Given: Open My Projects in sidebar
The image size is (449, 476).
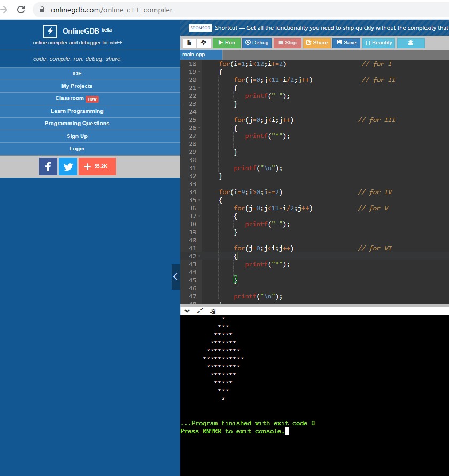Looking at the screenshot, I should click(77, 86).
